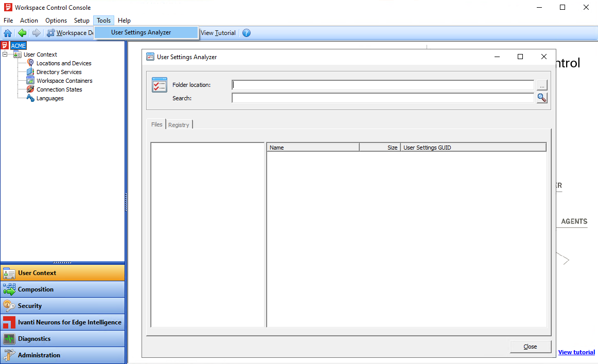This screenshot has width=598, height=364.
Task: Go back with the green arrow
Action: (22, 33)
